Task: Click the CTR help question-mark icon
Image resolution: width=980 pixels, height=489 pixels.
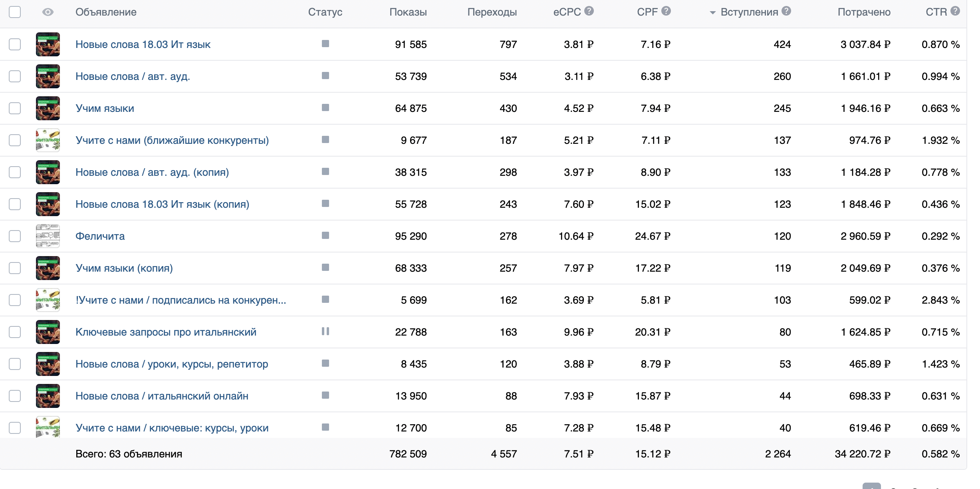Action: tap(955, 11)
